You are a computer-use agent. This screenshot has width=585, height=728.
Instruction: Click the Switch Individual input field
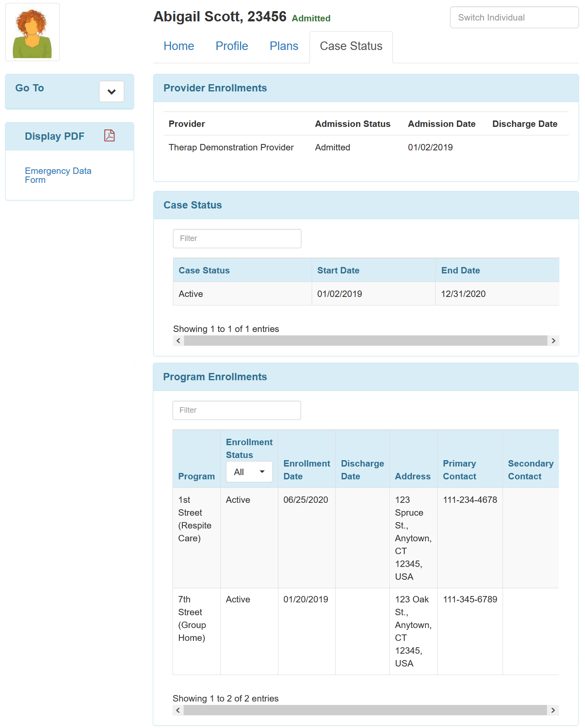tap(514, 18)
